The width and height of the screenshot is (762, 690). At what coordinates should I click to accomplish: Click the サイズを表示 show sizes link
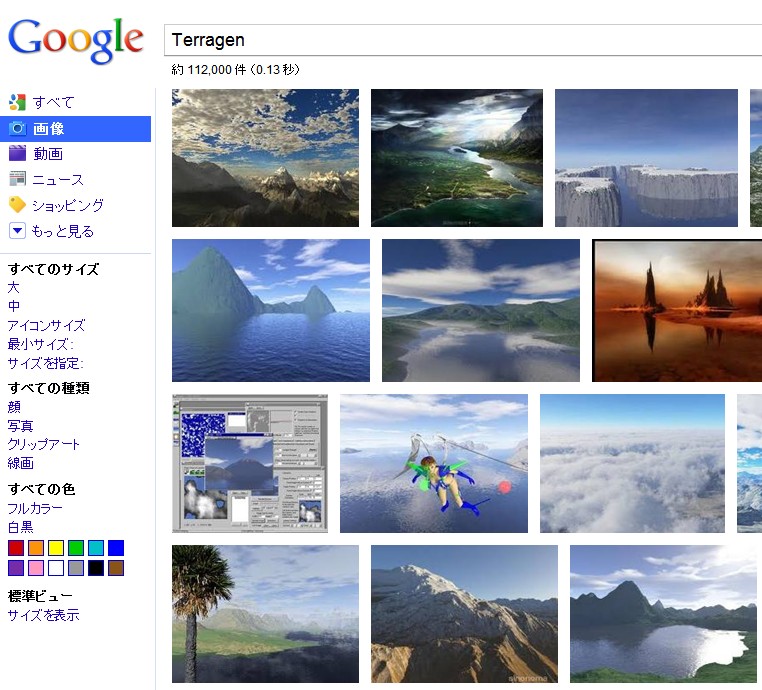pyautogui.click(x=43, y=615)
